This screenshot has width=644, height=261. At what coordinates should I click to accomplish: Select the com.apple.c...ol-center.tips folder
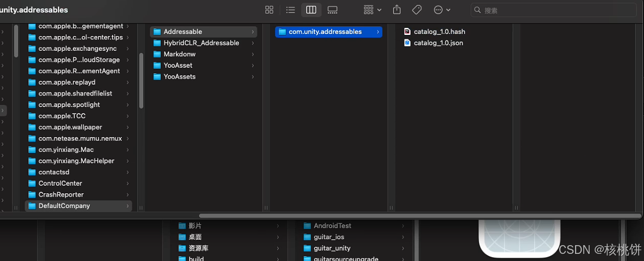(x=78, y=37)
